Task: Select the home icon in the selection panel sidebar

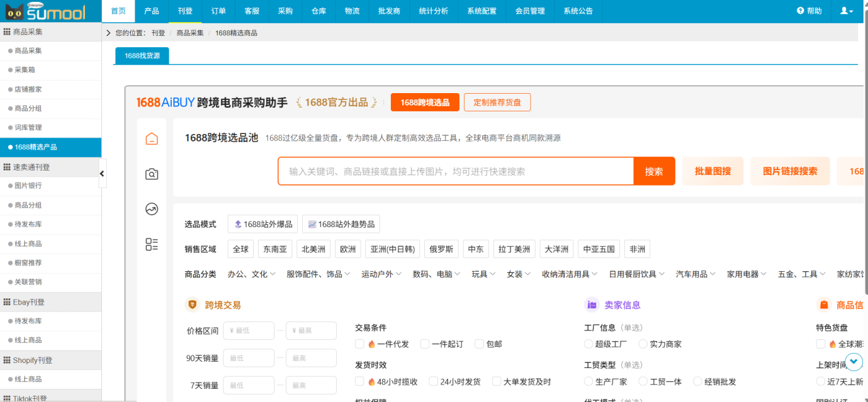Action: coord(151,139)
